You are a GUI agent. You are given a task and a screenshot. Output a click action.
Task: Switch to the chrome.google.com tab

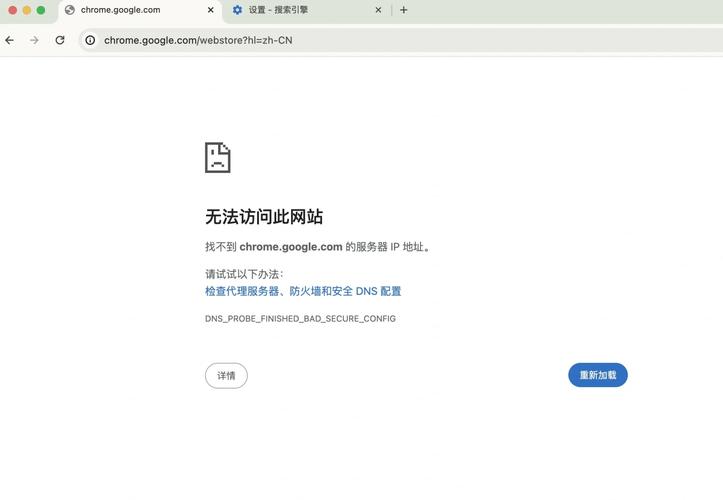pos(140,10)
